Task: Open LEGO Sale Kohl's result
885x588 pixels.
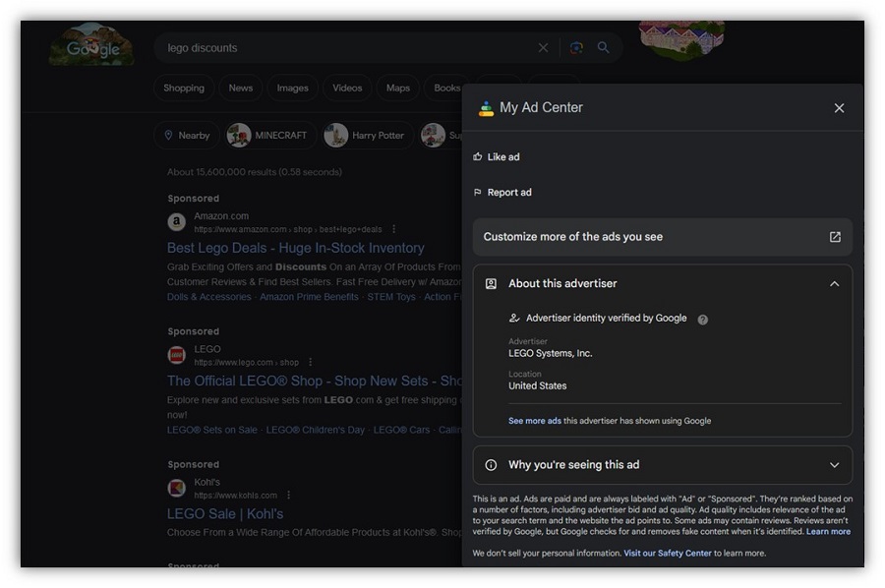Action: [224, 514]
